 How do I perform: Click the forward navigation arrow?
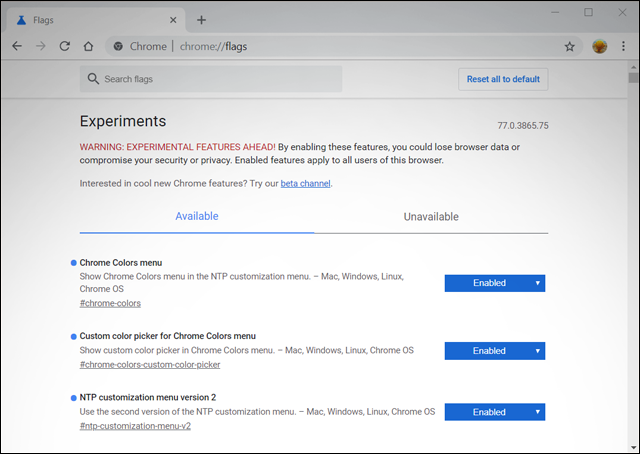point(40,46)
